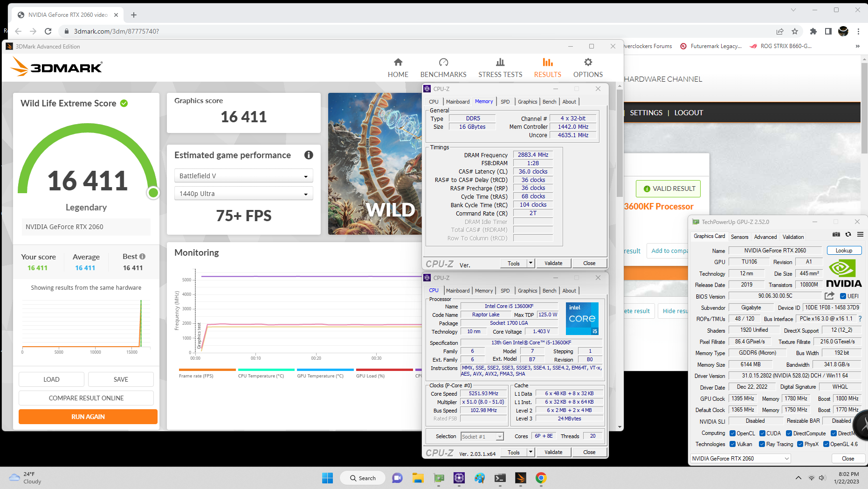868x489 pixels.
Task: Open a new Chrome tab
Action: point(134,15)
